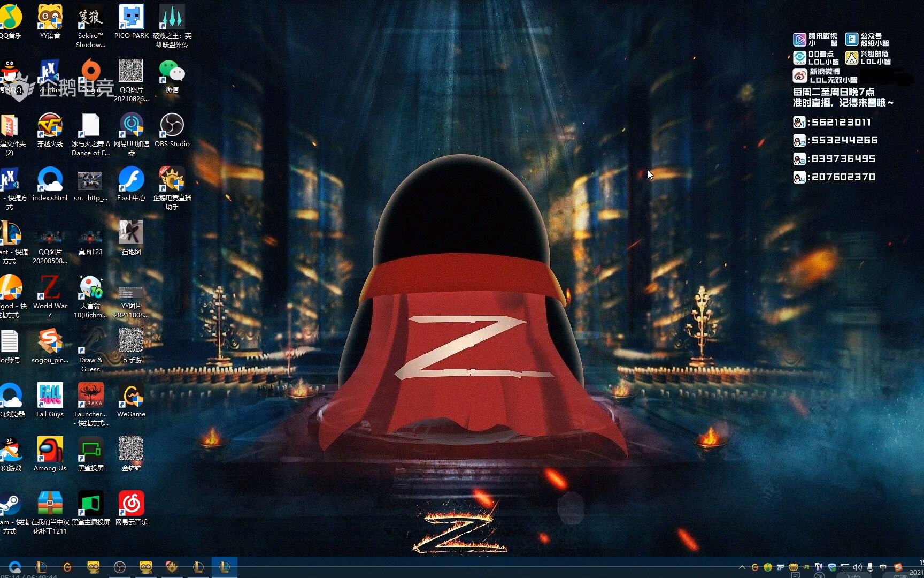Click the highlighted League of Legends taskbar button
The width and height of the screenshot is (924, 578).
[x=224, y=567]
